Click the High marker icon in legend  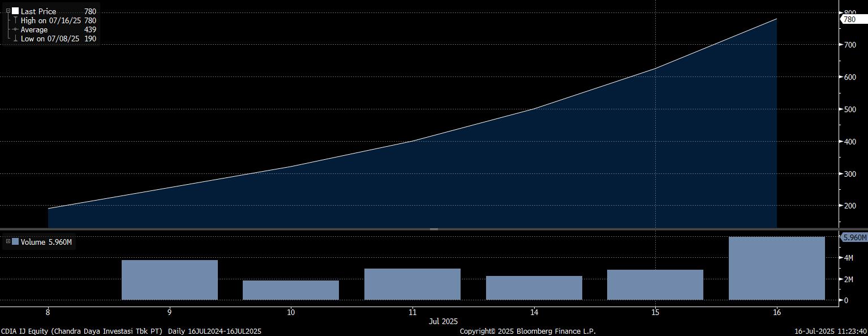[x=15, y=20]
